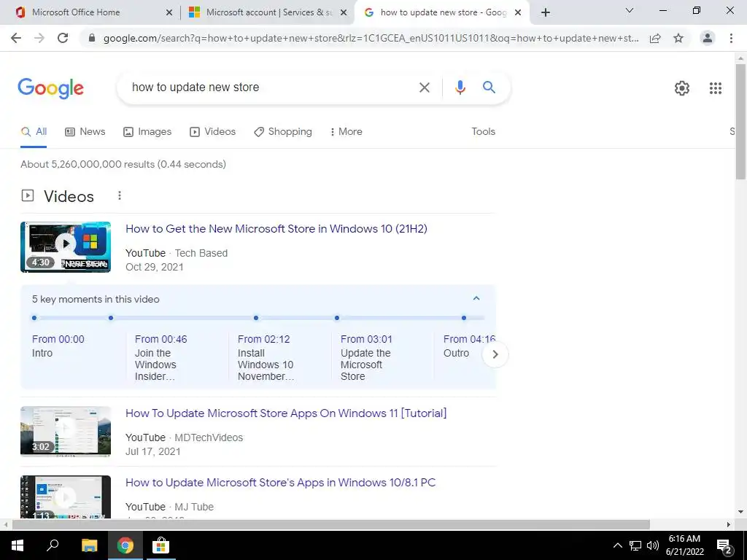The height and width of the screenshot is (560, 747).
Task: Select the Videos search filter
Action: pos(212,132)
